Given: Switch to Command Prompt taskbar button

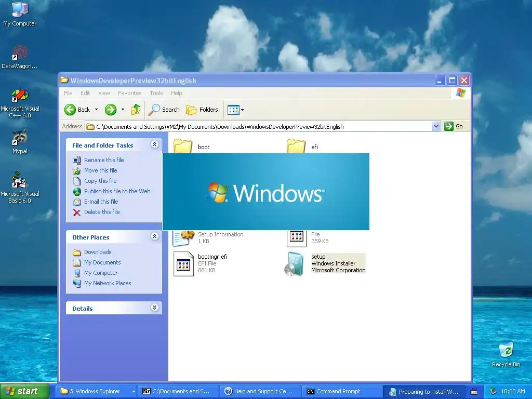Looking at the screenshot, I should [x=342, y=391].
